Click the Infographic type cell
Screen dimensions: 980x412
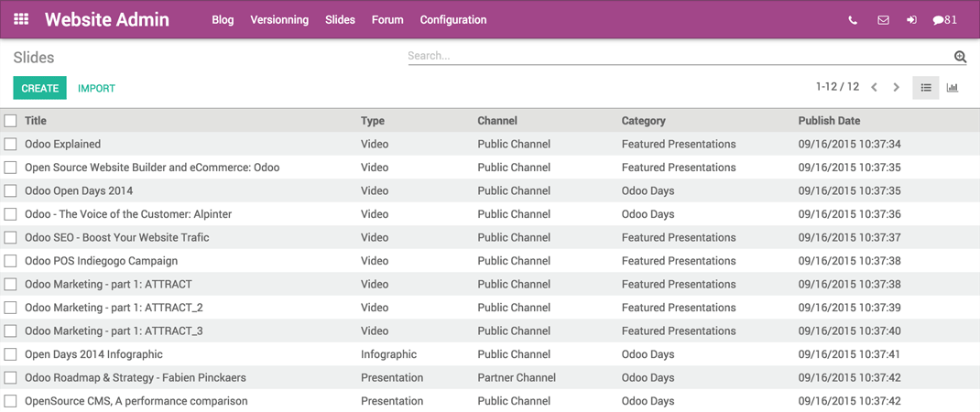click(388, 354)
